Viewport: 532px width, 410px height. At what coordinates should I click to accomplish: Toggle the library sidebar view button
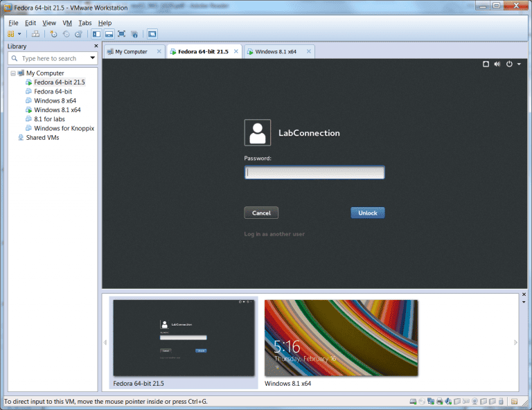(96, 34)
